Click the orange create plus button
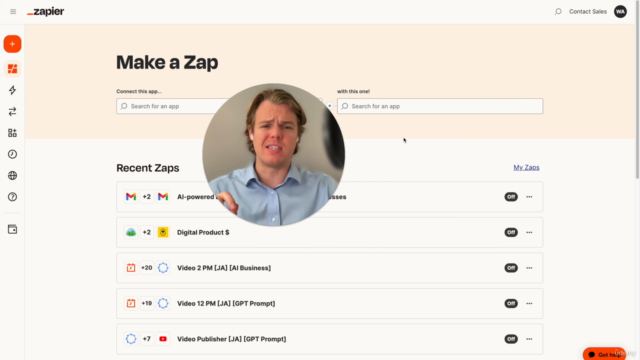This screenshot has width=640, height=360. 12,44
